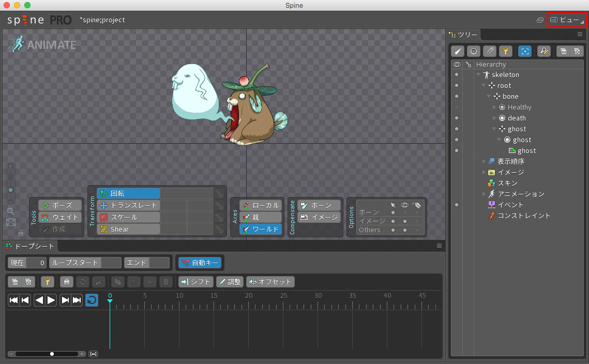Toggle bone selectability dot in Options
Viewport: 589px width, 364px height.
coord(393,212)
